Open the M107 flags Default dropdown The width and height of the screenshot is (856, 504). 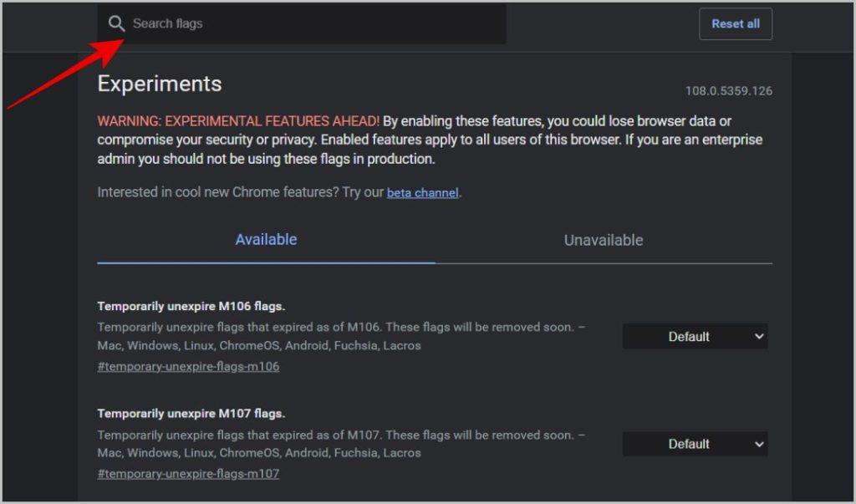pyautogui.click(x=695, y=444)
